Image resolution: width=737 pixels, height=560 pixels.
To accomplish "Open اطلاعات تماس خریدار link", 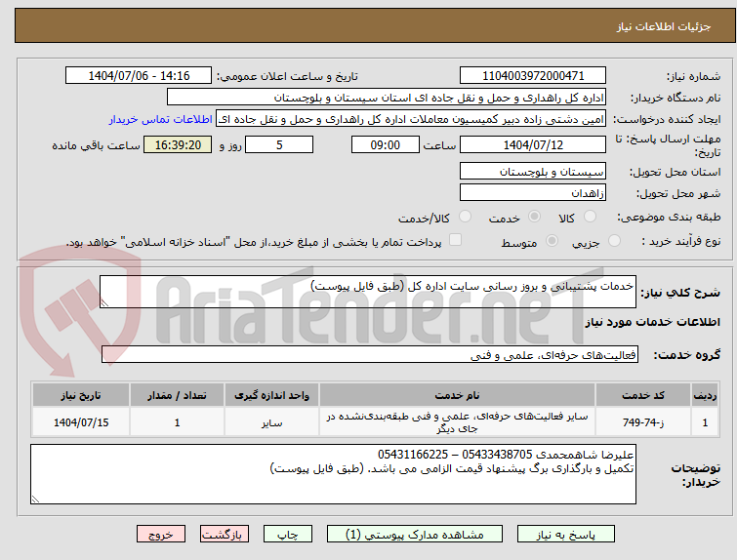I will (160, 119).
